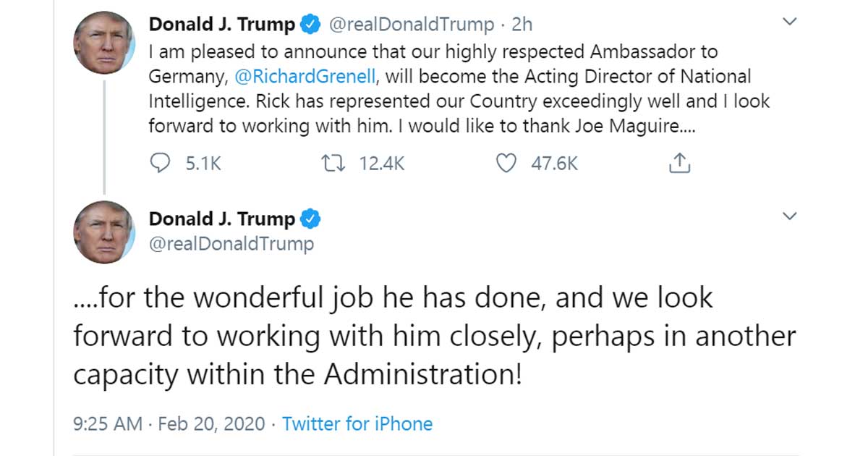Click the Twitter for iPhone link
The height and width of the screenshot is (456, 868).
357,423
